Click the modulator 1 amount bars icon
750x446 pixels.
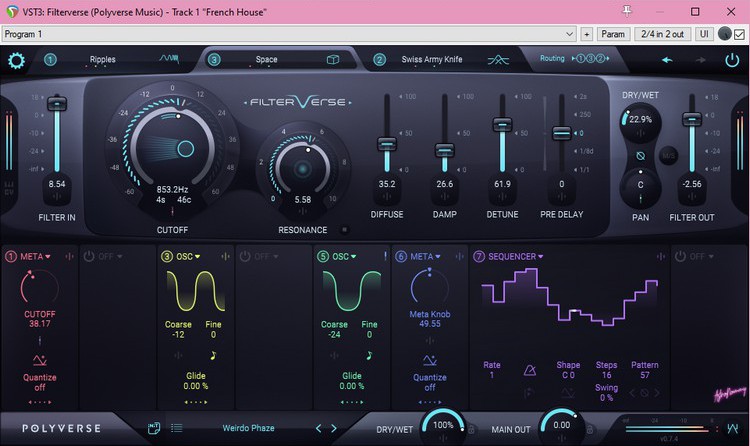69,256
